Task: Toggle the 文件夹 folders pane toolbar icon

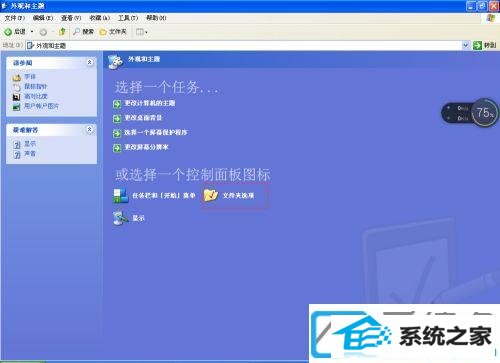Action: click(x=103, y=32)
